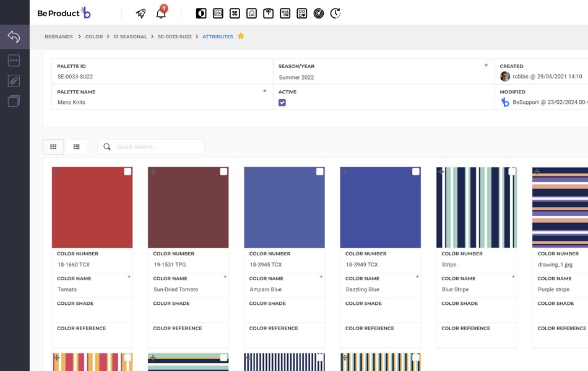
Task: Click the Tomato red color swatch
Action: [x=92, y=207]
